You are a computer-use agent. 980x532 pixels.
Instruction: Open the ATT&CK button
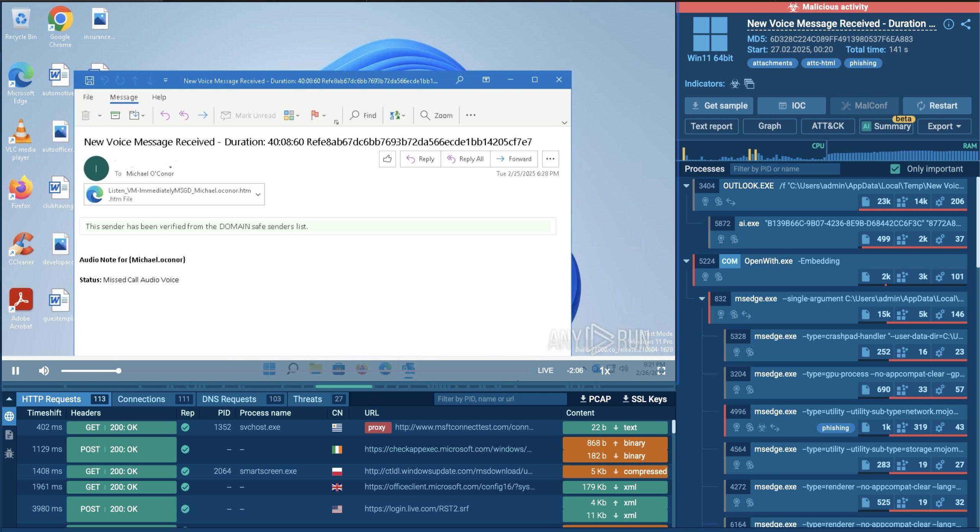pyautogui.click(x=828, y=126)
